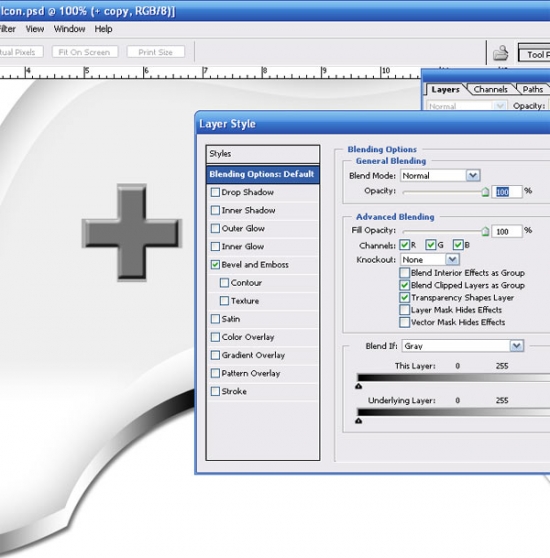Switch to the Channels tab

click(x=490, y=89)
